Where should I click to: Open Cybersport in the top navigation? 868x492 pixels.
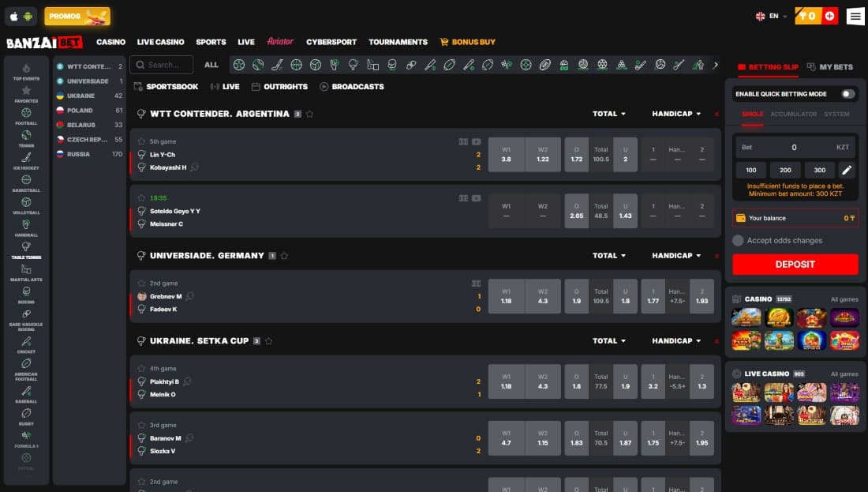coord(331,42)
